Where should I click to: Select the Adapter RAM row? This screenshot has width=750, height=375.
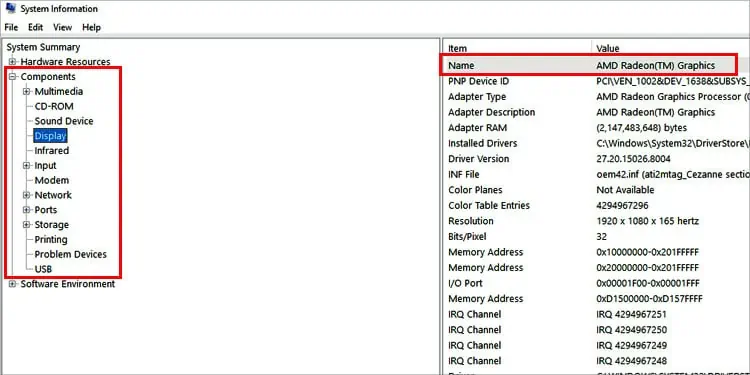[x=596, y=128]
